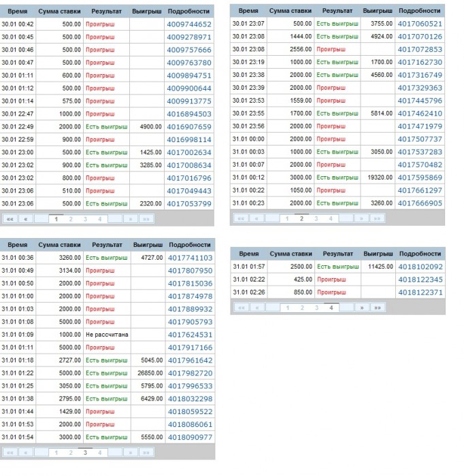This screenshot has width=464, height=476.
Task: Open bet details 4017595869
Action: tap(420, 177)
